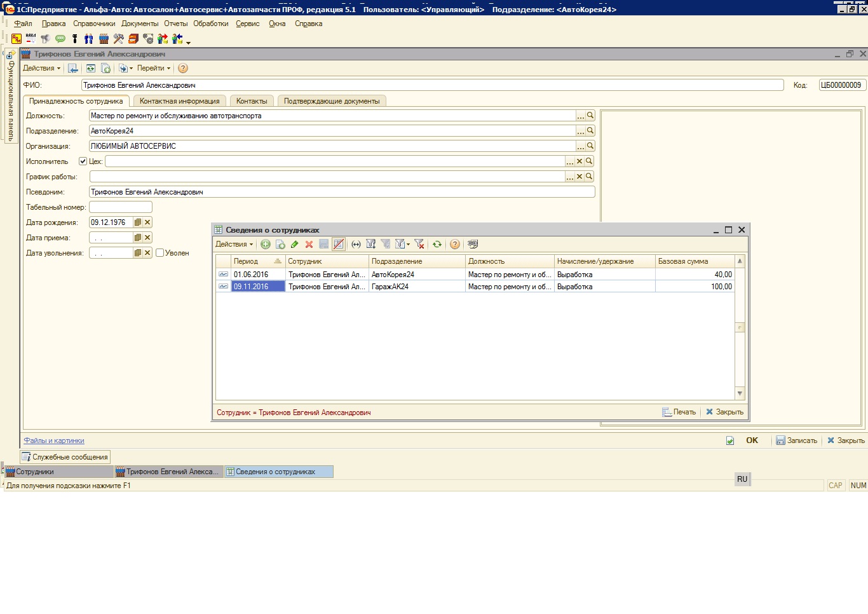Click the red X delete record icon

[x=309, y=244]
